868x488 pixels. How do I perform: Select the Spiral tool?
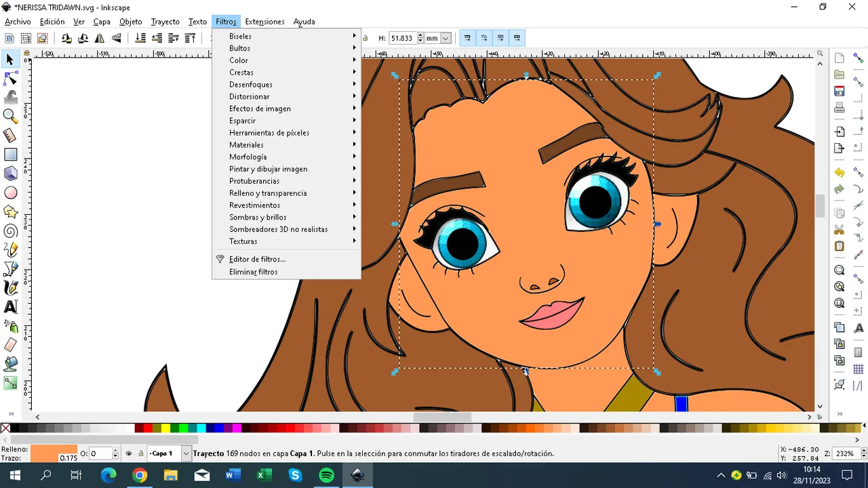click(x=10, y=231)
